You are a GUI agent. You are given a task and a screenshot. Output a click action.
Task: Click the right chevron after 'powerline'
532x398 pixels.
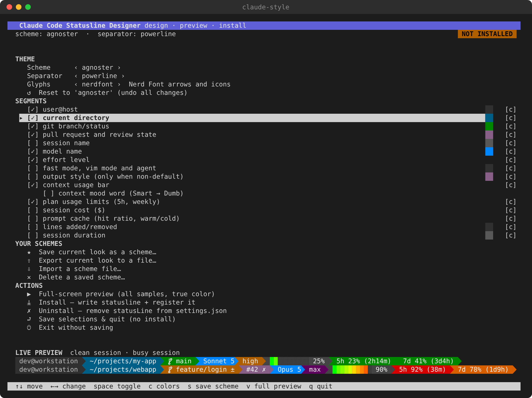point(123,76)
